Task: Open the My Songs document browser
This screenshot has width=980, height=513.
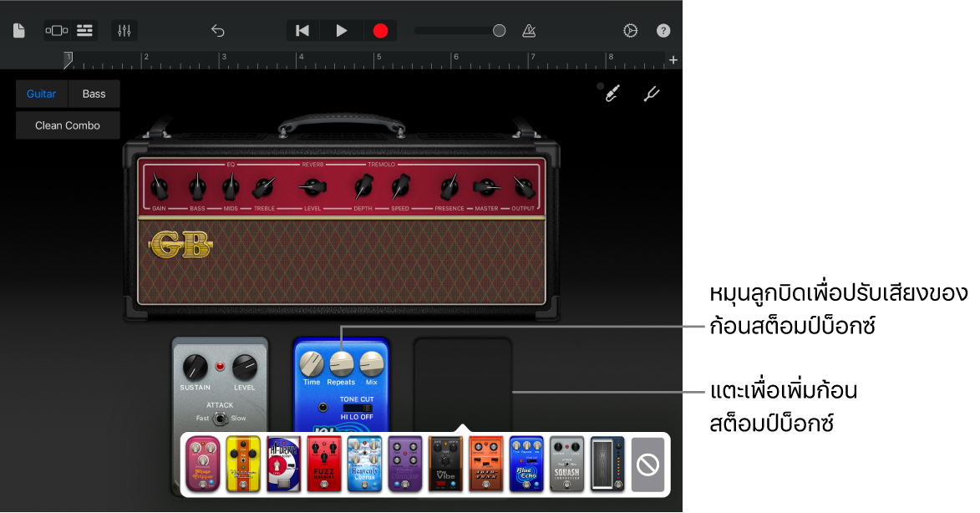Action: point(18,30)
